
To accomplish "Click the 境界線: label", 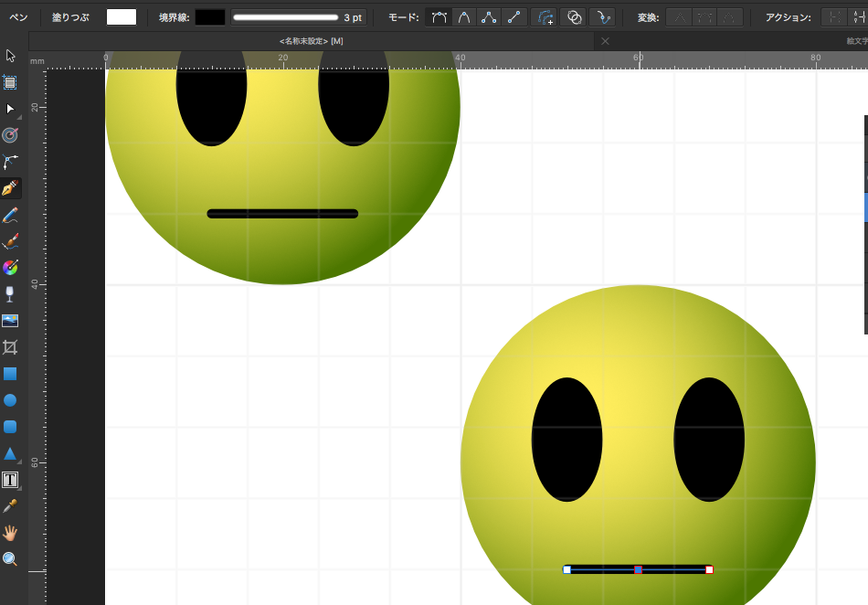I will (174, 17).
